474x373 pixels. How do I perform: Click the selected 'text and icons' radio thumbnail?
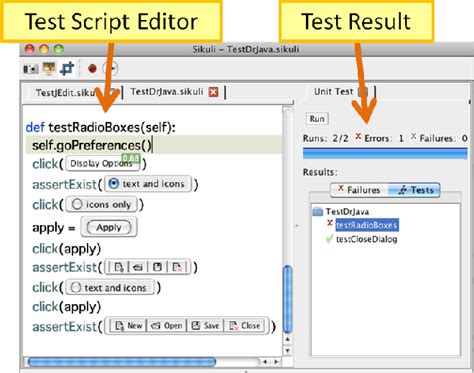click(148, 184)
